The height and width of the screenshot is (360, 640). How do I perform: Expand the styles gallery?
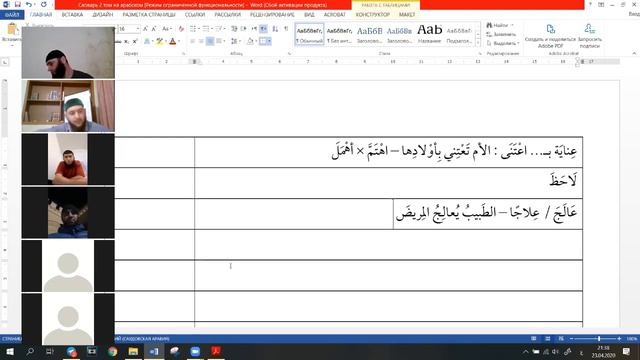pyautogui.click(x=478, y=43)
